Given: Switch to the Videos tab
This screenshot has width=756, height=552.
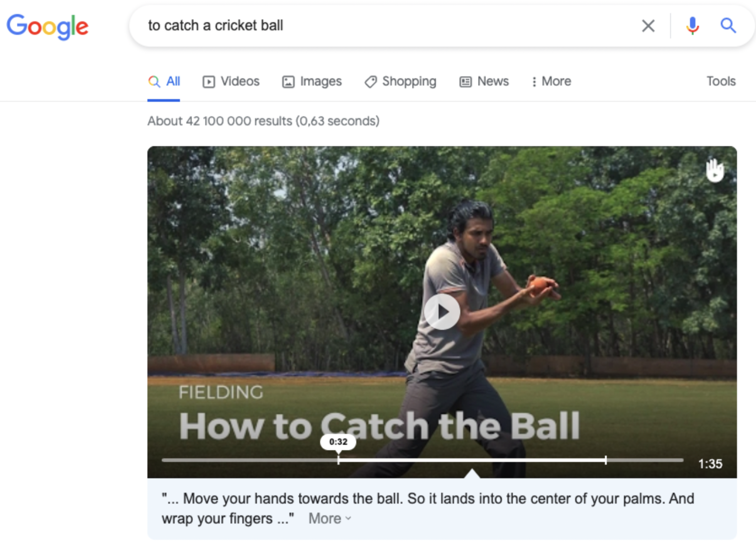Looking at the screenshot, I should (231, 81).
